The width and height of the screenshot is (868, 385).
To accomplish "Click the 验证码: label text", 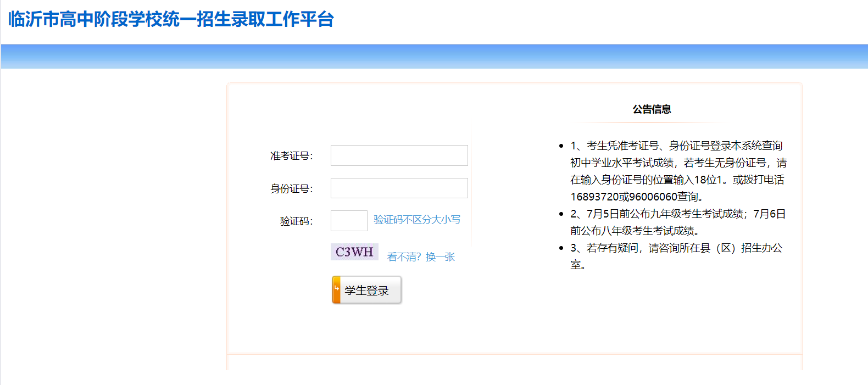I will pos(296,221).
